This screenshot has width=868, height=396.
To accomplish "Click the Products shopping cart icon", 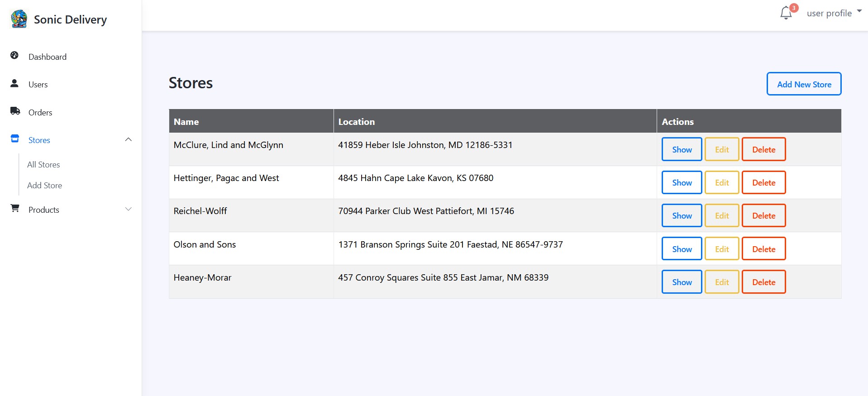I will coord(14,208).
